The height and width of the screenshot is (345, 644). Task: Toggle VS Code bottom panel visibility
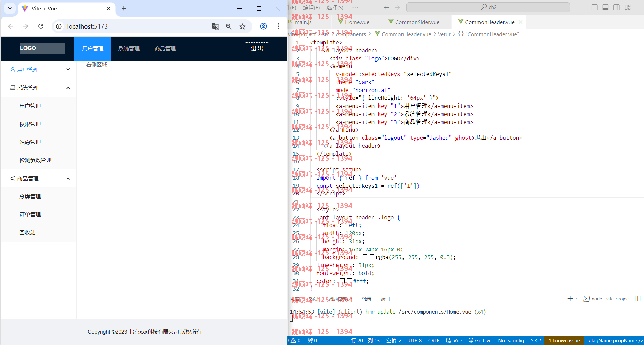[605, 7]
